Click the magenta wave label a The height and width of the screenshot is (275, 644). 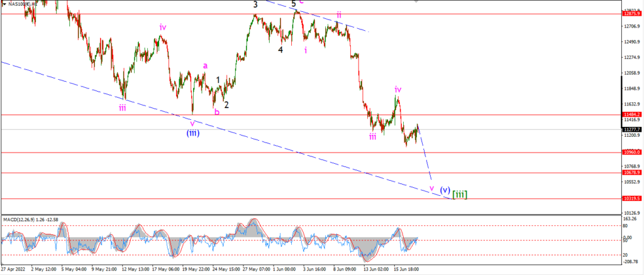click(x=206, y=65)
